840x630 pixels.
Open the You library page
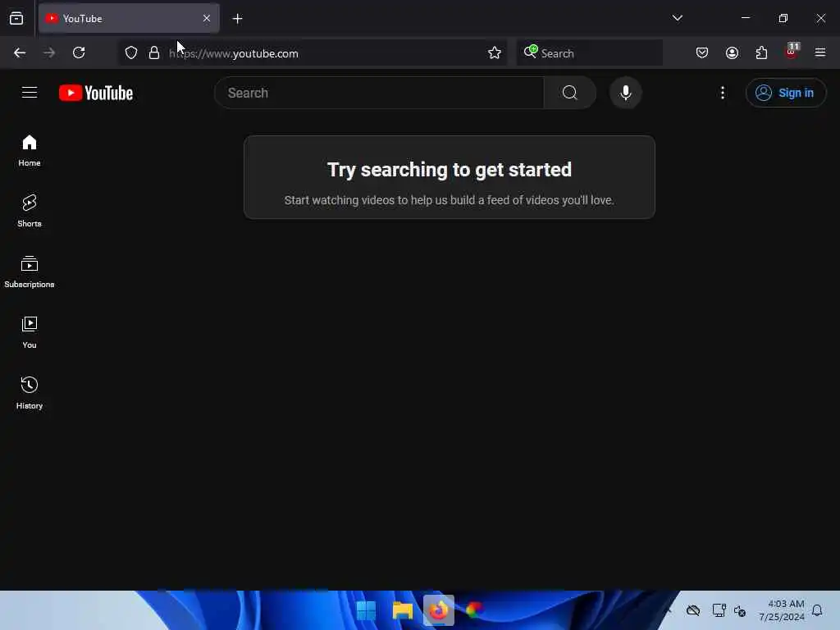(x=29, y=332)
